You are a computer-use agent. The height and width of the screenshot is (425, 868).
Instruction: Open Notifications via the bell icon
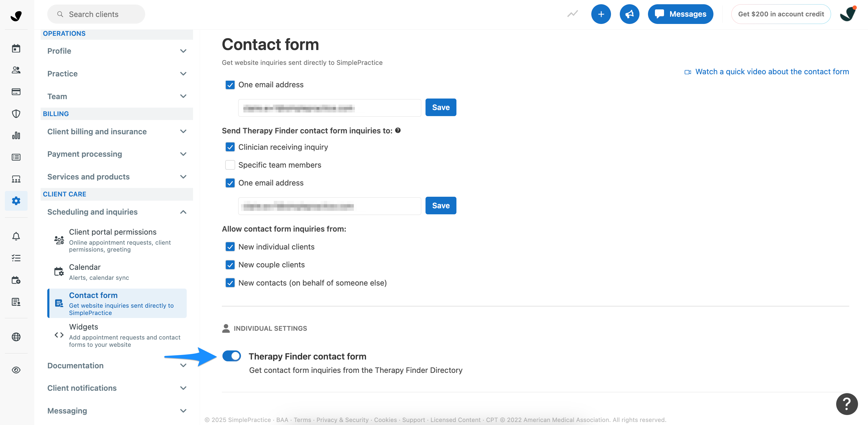pyautogui.click(x=16, y=236)
